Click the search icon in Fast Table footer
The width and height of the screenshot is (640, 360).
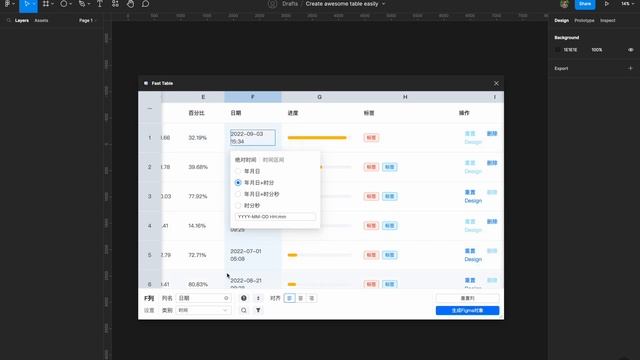[x=244, y=310]
